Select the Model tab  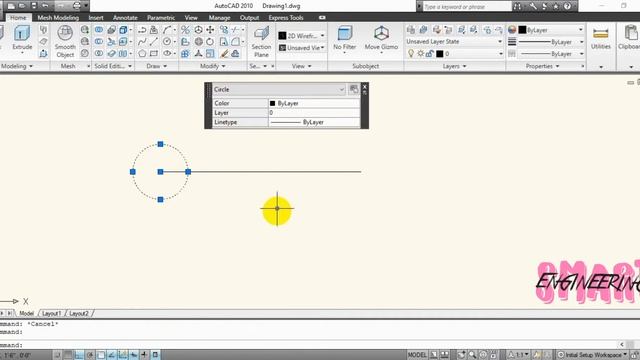tap(27, 313)
